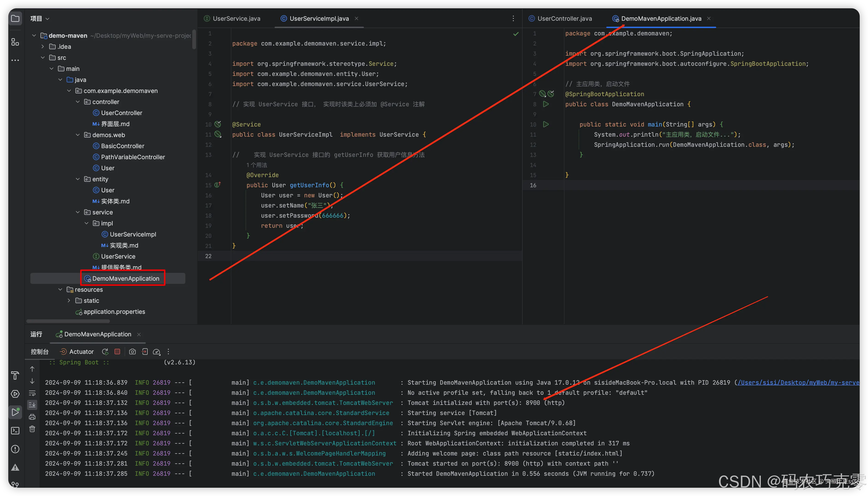Toggle the Project tool window folder icon
This screenshot has height=496, width=868.
15,18
